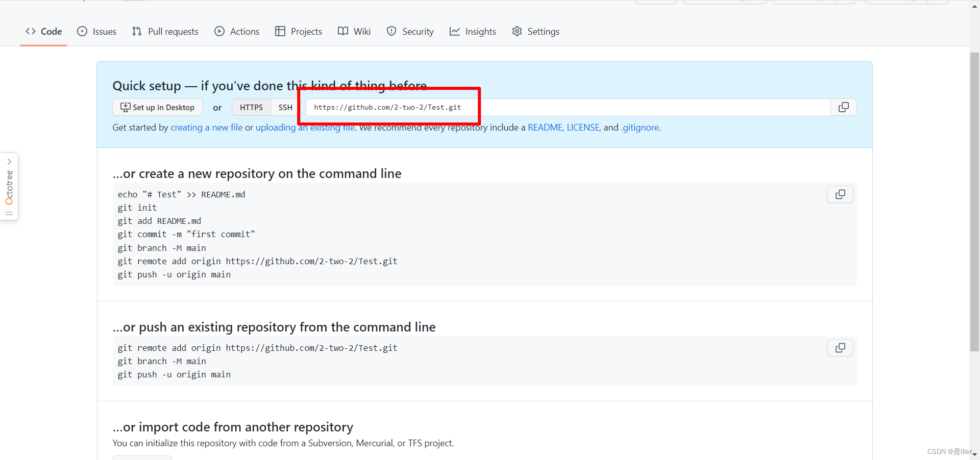Image resolution: width=980 pixels, height=460 pixels.
Task: Open the Actions tab
Action: pos(237,31)
